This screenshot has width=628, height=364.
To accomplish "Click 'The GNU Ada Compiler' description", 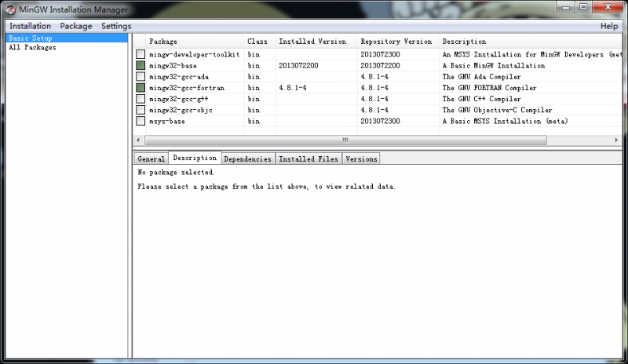I will tap(481, 77).
